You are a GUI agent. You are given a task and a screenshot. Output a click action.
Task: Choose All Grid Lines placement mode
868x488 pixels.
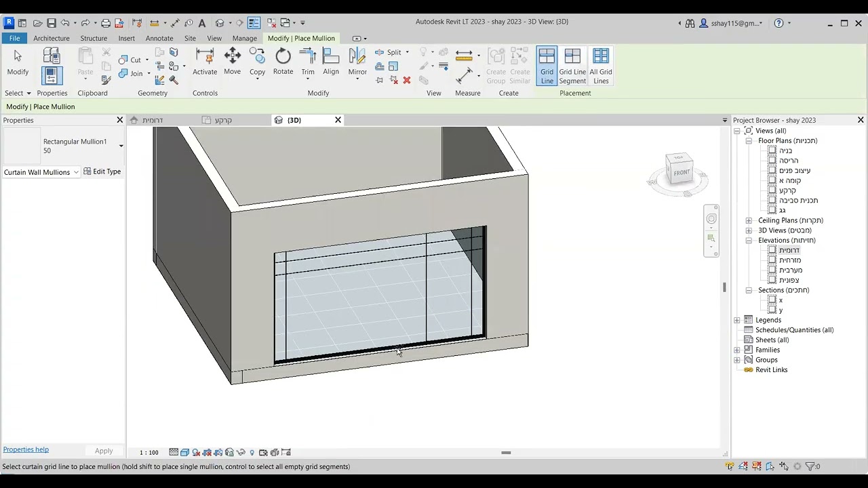601,66
